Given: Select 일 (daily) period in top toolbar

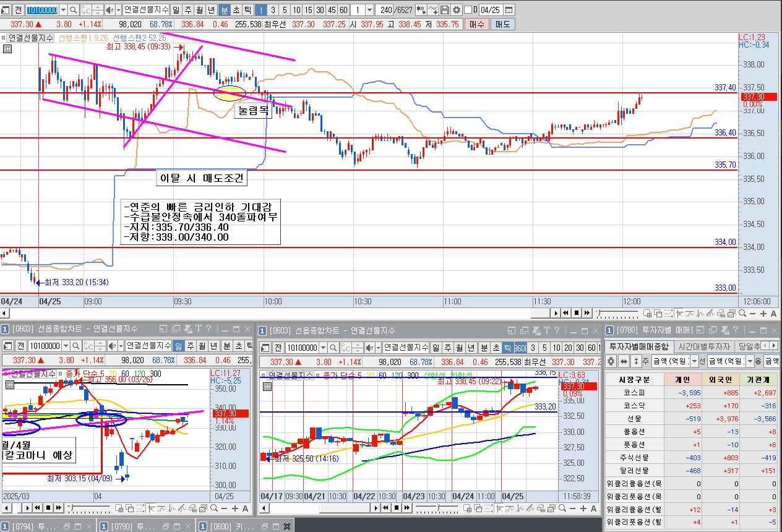Looking at the screenshot, I should (x=176, y=10).
